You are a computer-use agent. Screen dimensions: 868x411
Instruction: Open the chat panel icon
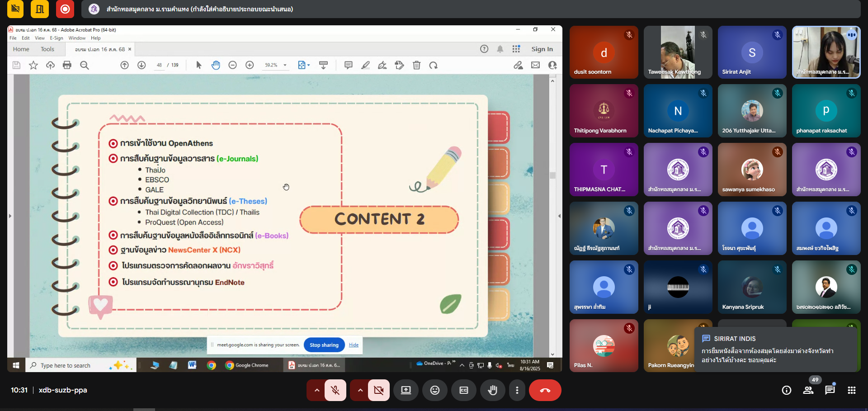[x=830, y=390]
